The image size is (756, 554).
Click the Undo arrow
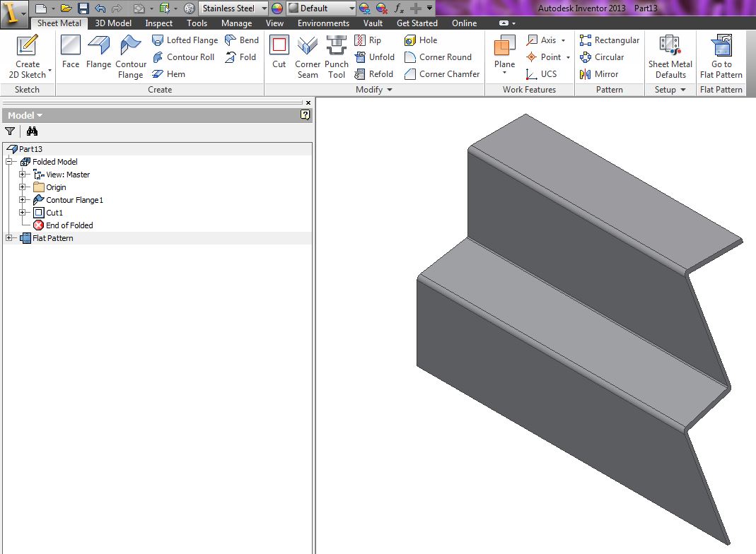pyautogui.click(x=100, y=8)
